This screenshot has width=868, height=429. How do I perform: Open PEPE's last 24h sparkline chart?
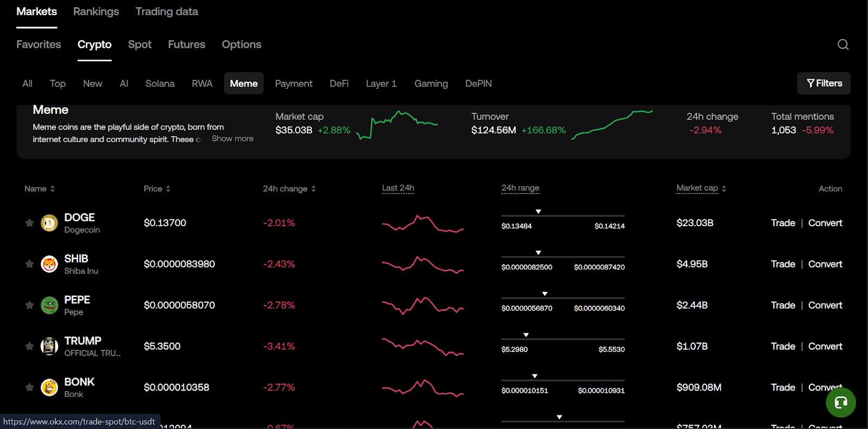click(423, 305)
